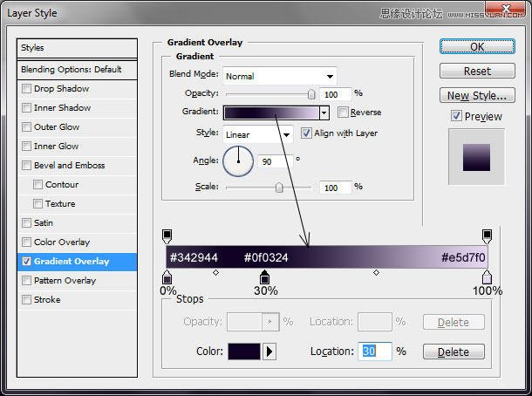Click midpoint diamond between 0% and 30%
This screenshot has height=396, width=532.
(x=215, y=272)
